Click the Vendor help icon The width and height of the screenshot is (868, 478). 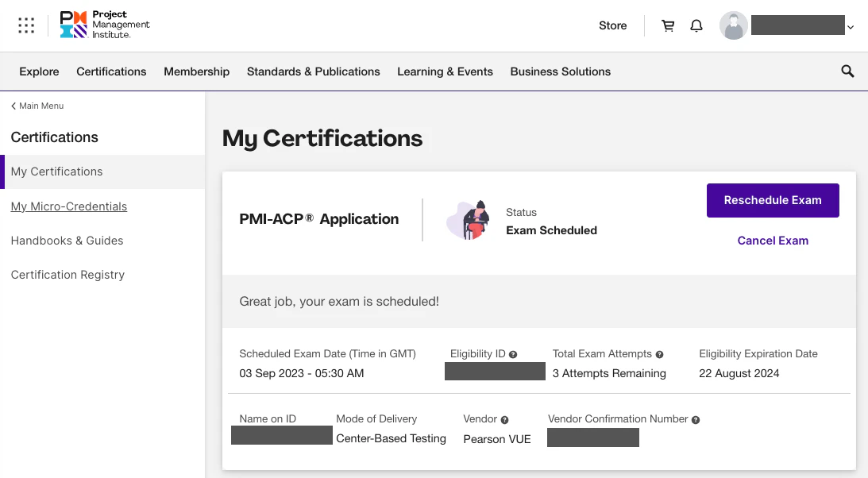504,420
